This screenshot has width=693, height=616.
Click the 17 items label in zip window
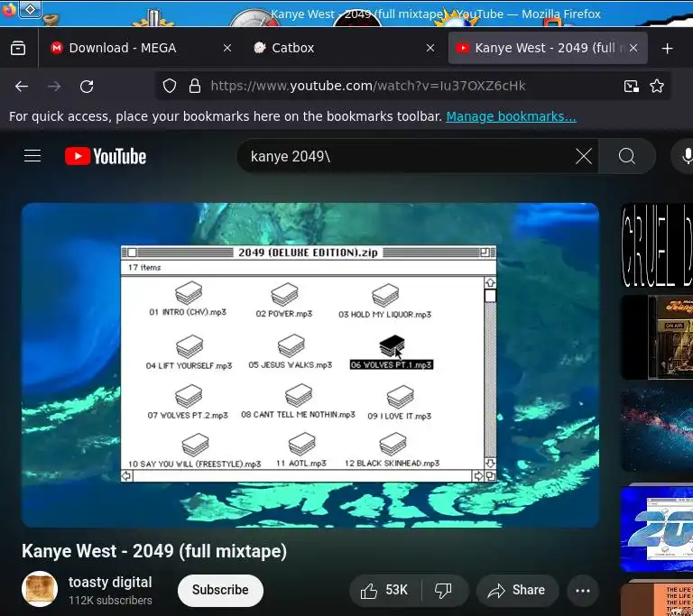click(144, 267)
